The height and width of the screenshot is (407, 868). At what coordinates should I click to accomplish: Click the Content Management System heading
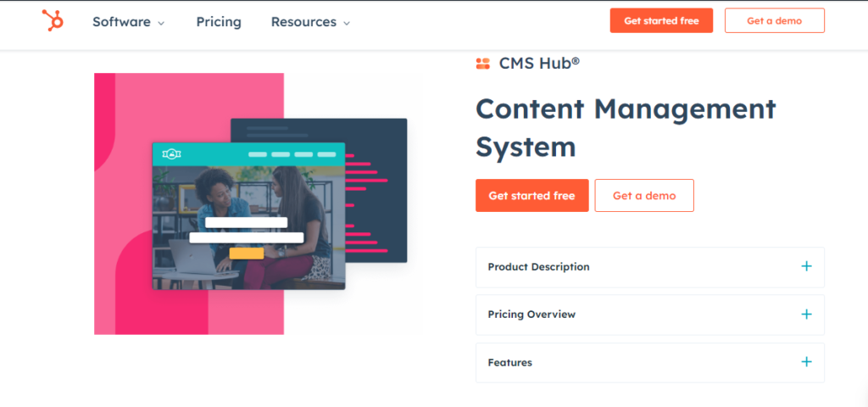(626, 128)
